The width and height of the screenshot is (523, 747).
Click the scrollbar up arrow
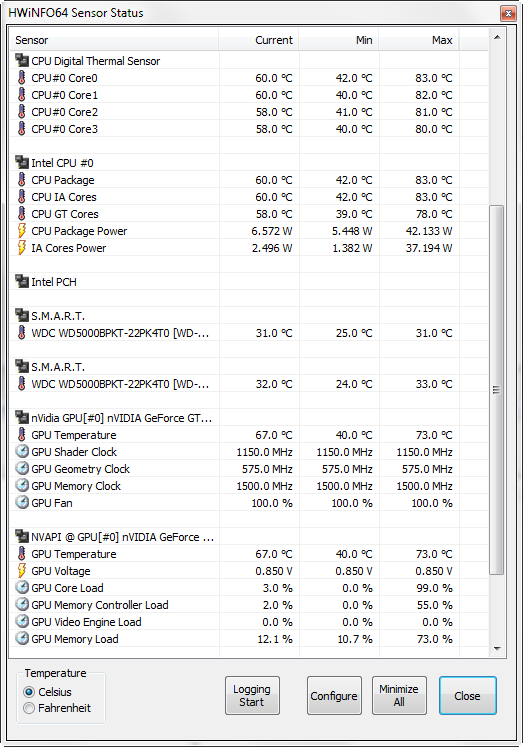click(497, 37)
